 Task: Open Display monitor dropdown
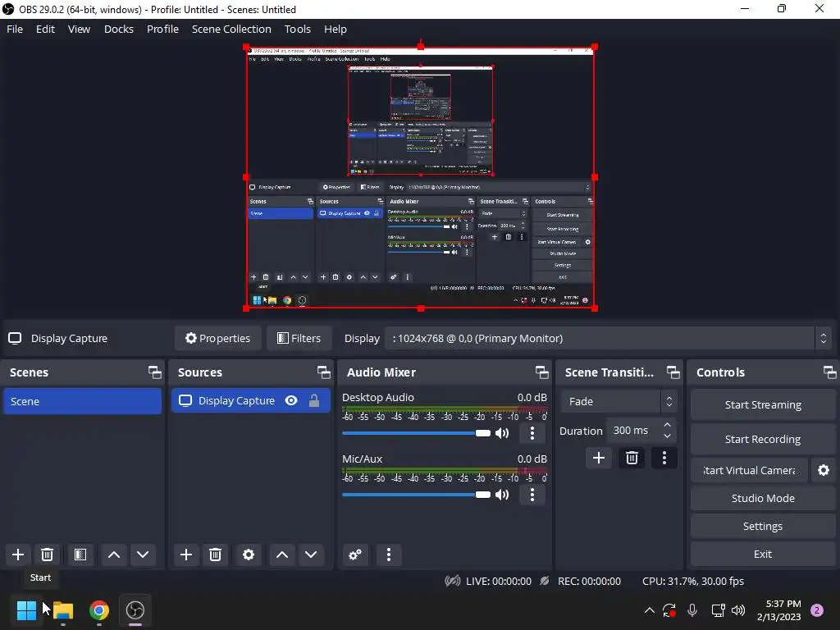point(608,338)
